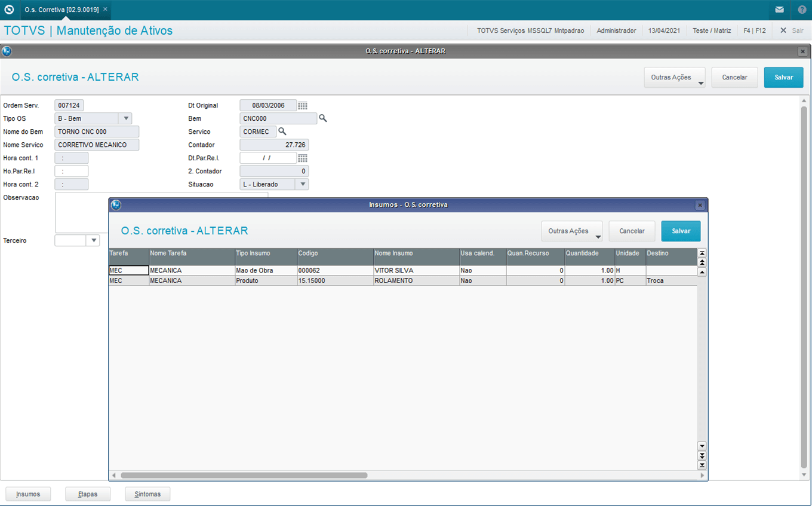
Task: Open the help question mark icon
Action: [802, 10]
